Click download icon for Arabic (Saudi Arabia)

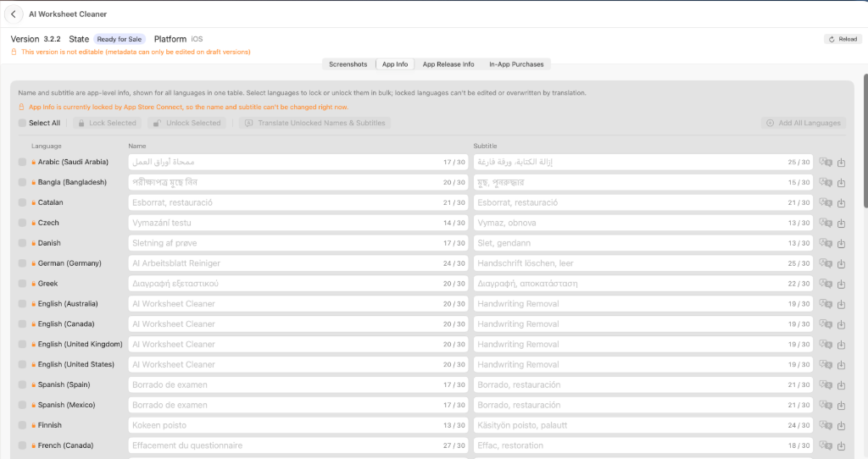[x=842, y=162]
